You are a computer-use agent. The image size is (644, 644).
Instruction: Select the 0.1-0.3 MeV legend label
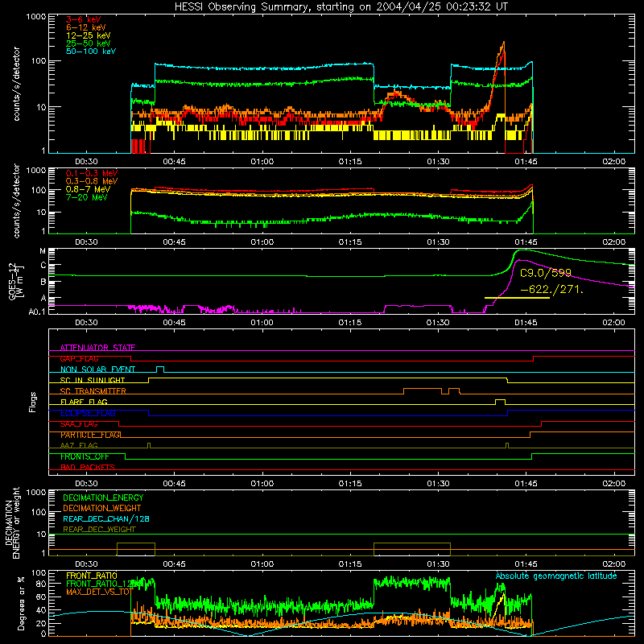coord(92,173)
